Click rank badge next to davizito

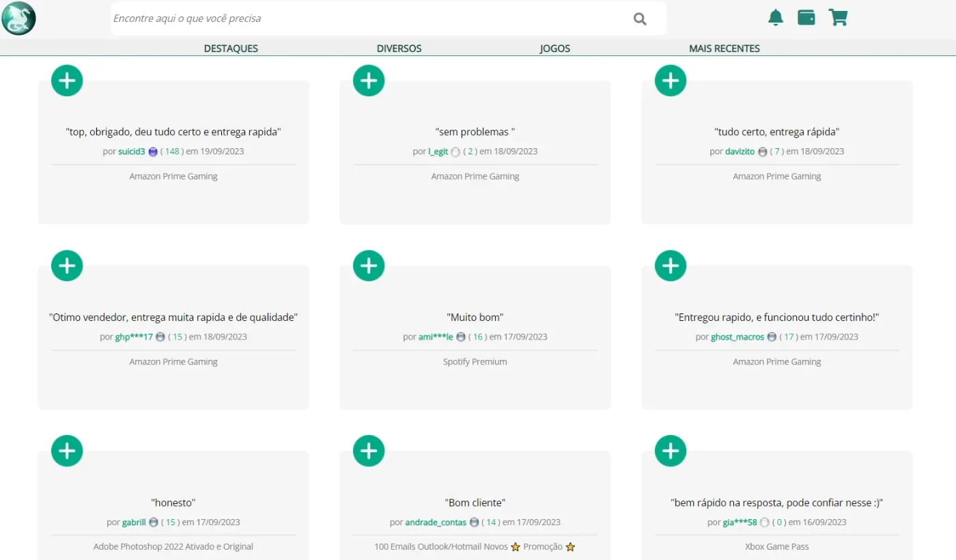click(763, 152)
